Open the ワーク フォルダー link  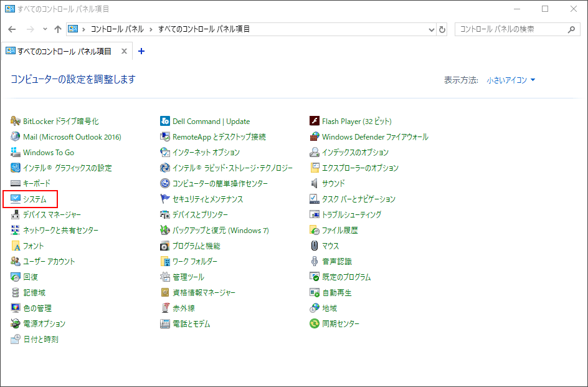coord(194,261)
